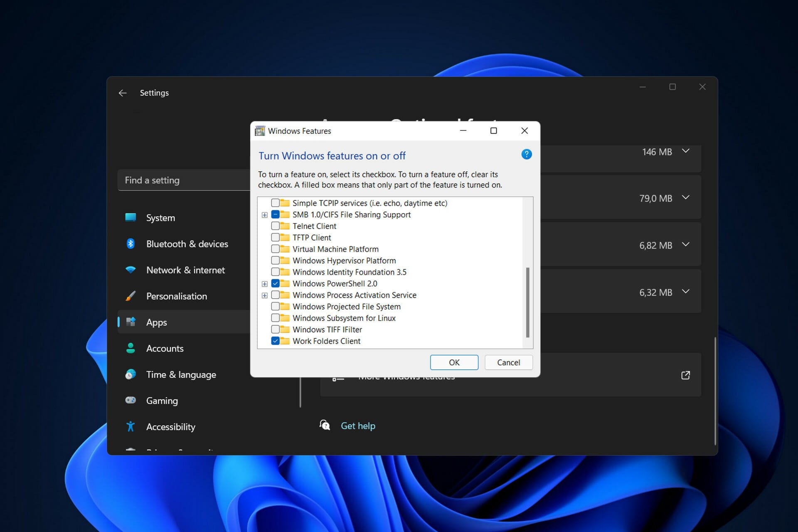The width and height of the screenshot is (798, 532).
Task: Click the System sidebar icon
Action: (x=131, y=217)
